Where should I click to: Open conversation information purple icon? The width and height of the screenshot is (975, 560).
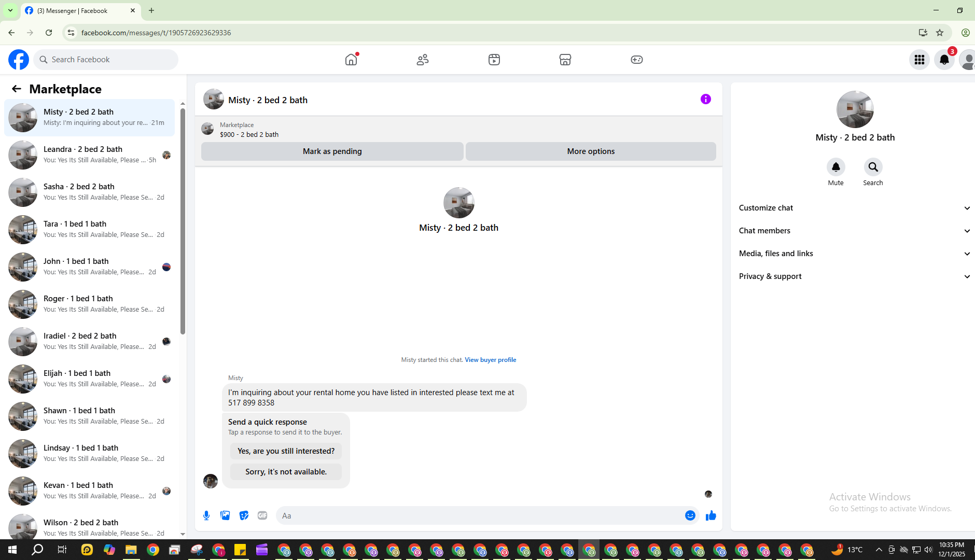click(706, 99)
